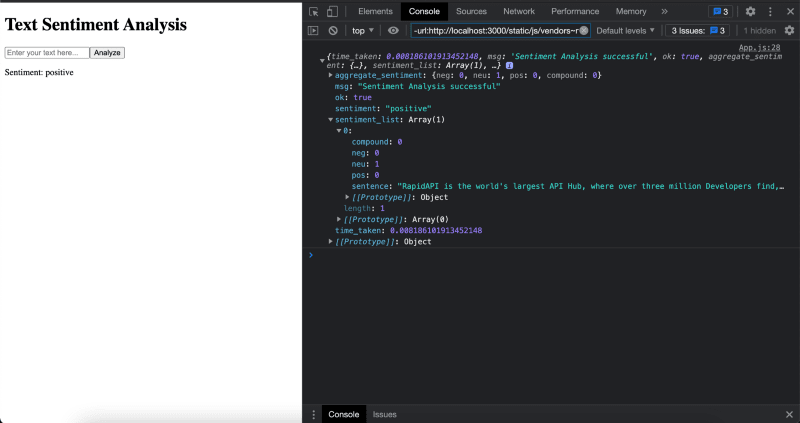
Task: Select the pos: 0 property of item 0
Action: [x=365, y=175]
